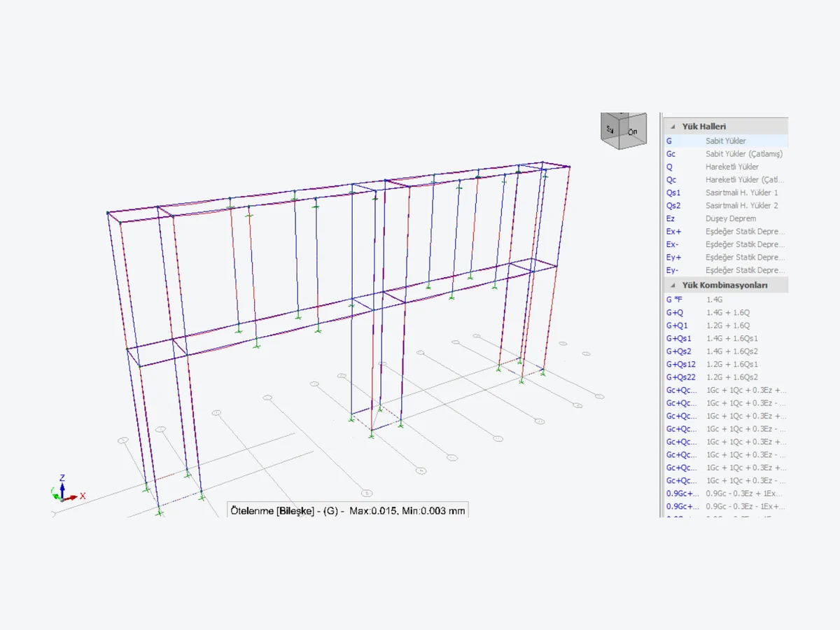Select the Ex+ equivalent static earthquake case
This screenshot has width=840, height=630.
pyautogui.click(x=726, y=232)
